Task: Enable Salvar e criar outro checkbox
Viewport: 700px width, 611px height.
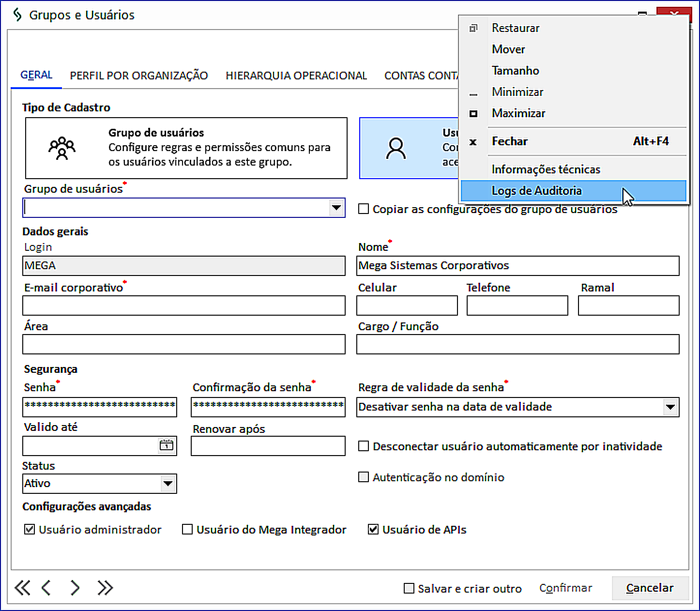Action: 409,588
